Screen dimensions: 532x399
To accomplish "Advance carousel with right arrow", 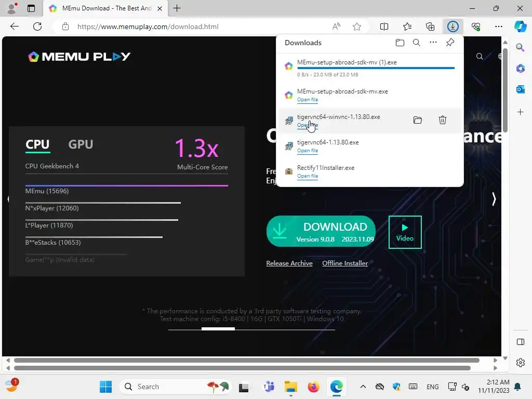I will tap(494, 199).
